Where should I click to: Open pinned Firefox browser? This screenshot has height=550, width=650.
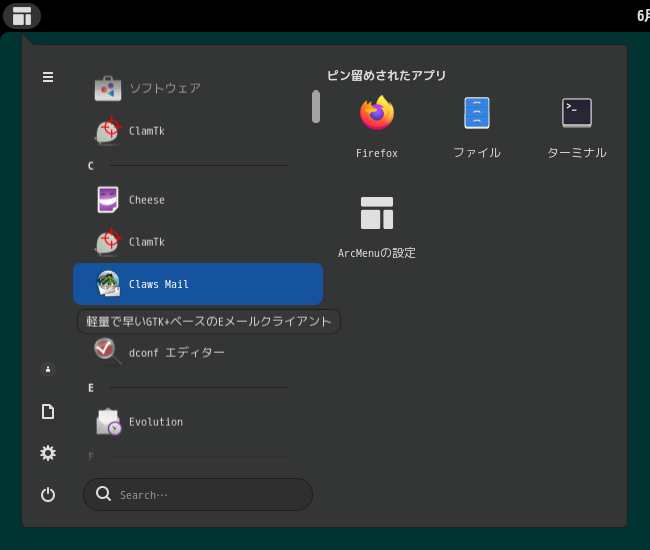(x=377, y=127)
